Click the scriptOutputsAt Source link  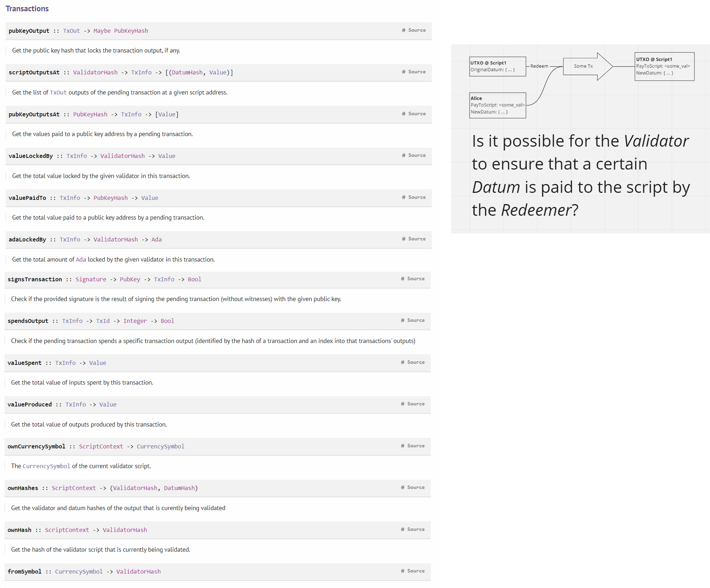[x=418, y=72]
